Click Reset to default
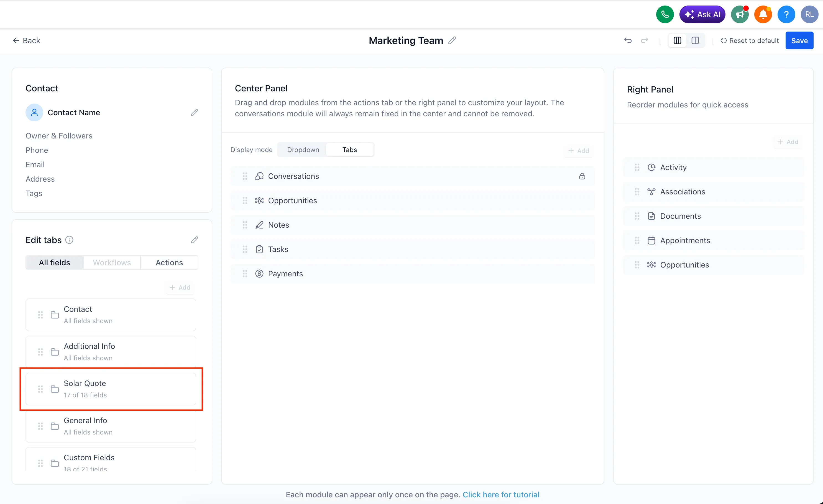Viewport: 823px width, 504px height. coord(749,40)
